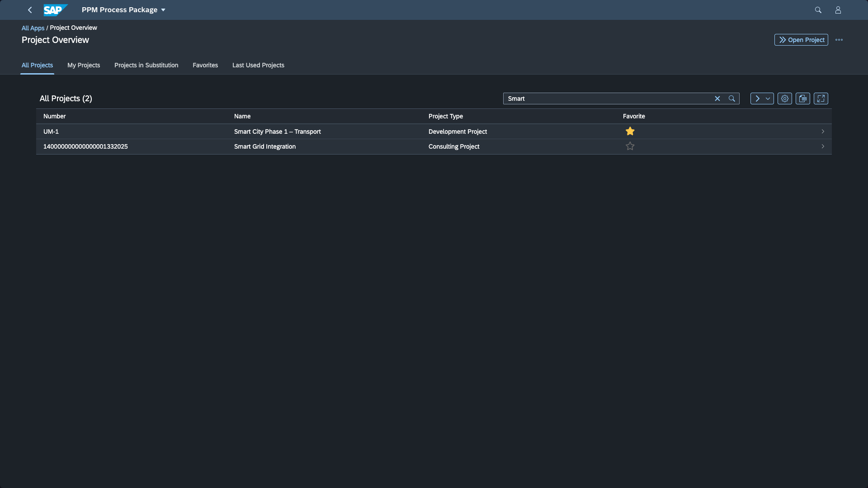
Task: Open the dropdown arrow beside navigation button
Action: [x=768, y=99]
